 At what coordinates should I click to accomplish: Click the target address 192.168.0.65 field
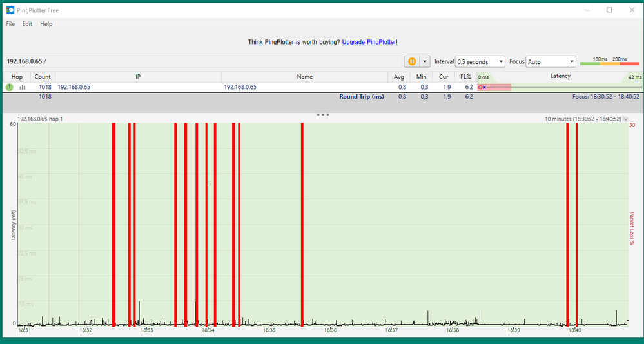click(26, 61)
